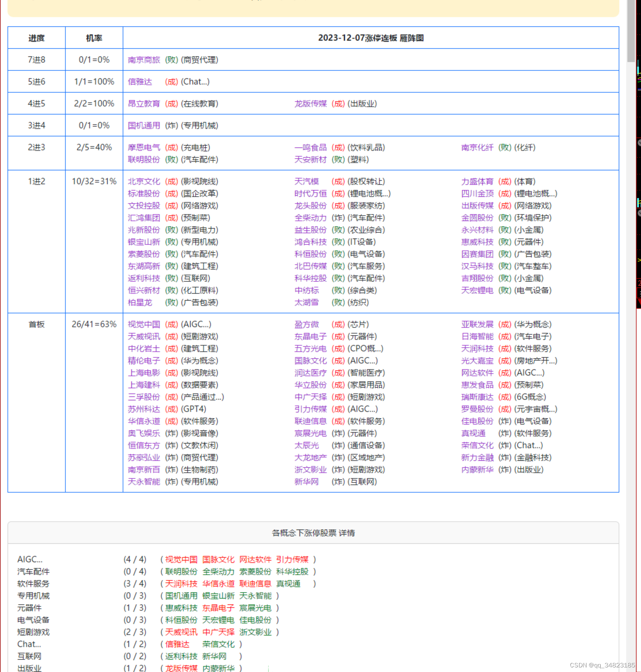Viewport: 641px width, 672px height.
Task: Open the 润达医疗 link
Action: pyautogui.click(x=310, y=373)
